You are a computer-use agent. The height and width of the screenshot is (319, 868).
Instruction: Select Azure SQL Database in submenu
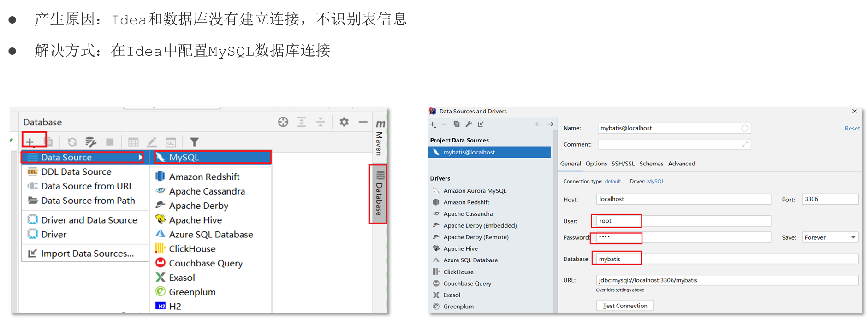(211, 235)
